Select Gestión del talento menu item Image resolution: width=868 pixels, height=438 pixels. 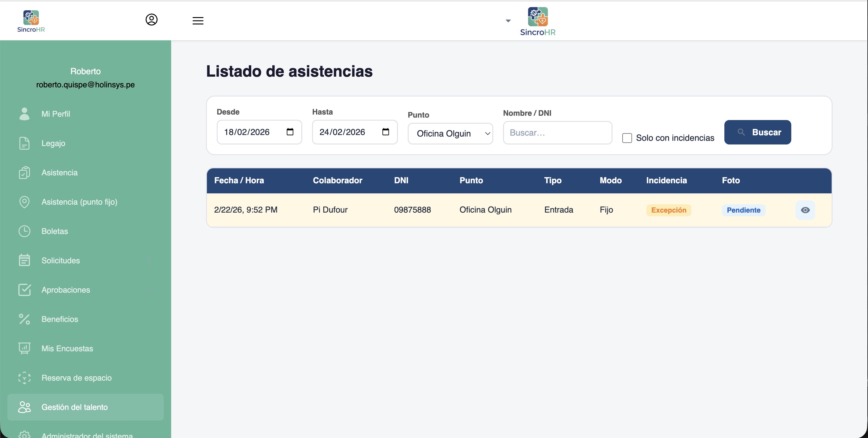75,407
